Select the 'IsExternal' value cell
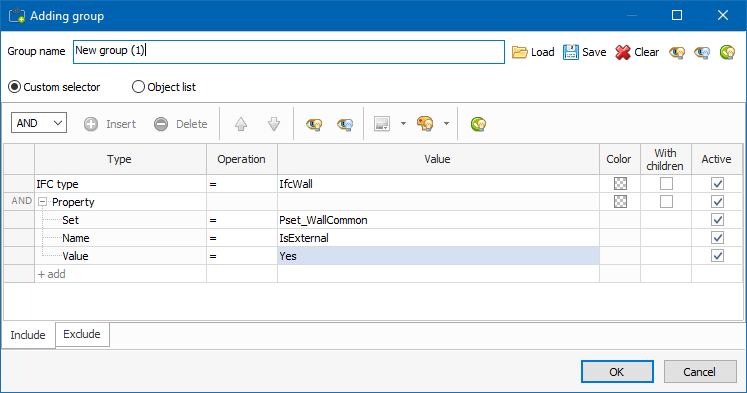747x393 pixels. click(x=438, y=238)
